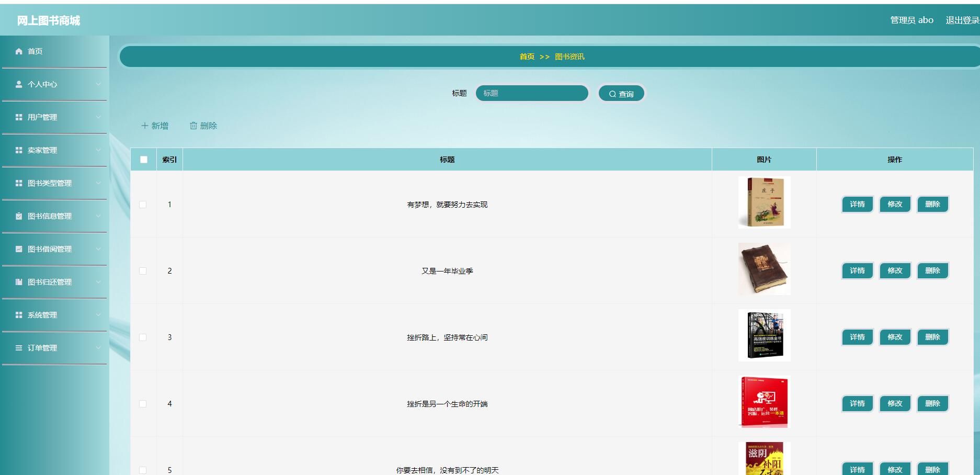The width and height of the screenshot is (980, 475).
Task: Click 详情 for the 又是一年毕业季 row
Action: point(857,271)
